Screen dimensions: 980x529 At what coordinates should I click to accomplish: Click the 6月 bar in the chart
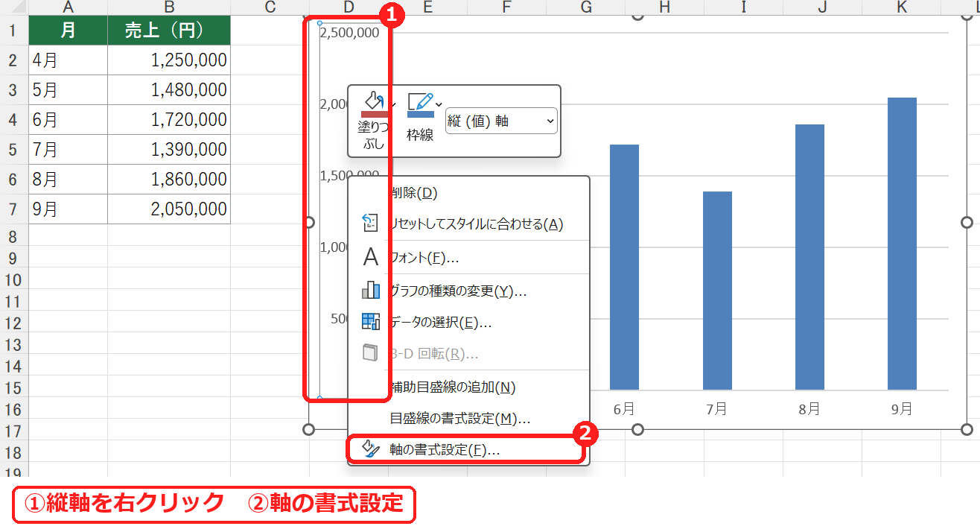point(624,267)
